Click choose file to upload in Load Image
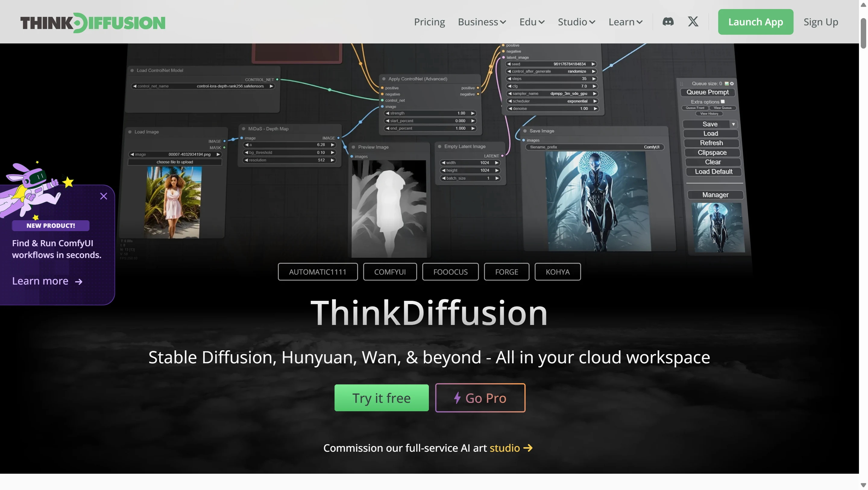Viewport: 868px width, 490px height. point(175,162)
